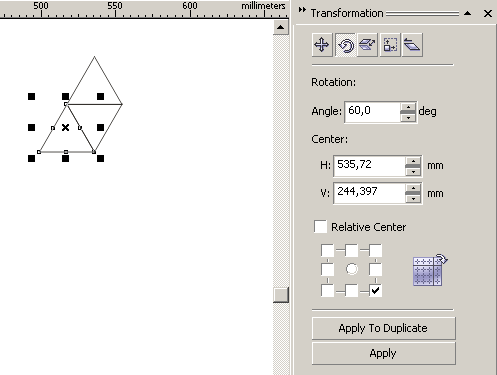Screen dimensions: 497x375
Task: Click the rotation anchor grid preview icon
Action: (x=430, y=270)
